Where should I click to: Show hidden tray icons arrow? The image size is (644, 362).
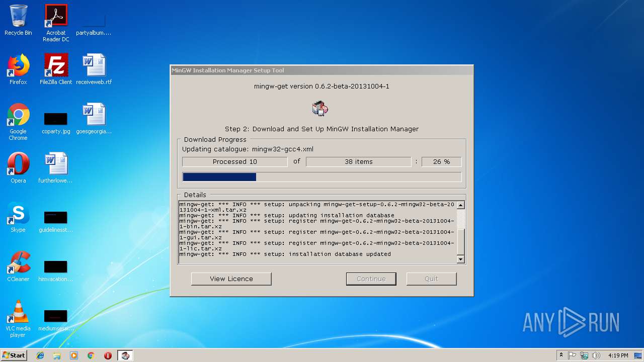click(x=561, y=355)
